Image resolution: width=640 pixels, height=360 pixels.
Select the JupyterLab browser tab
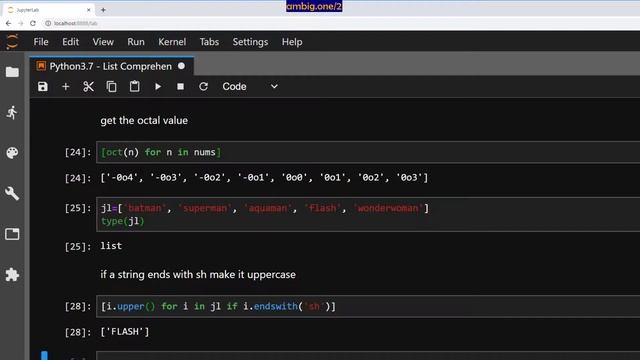49,10
